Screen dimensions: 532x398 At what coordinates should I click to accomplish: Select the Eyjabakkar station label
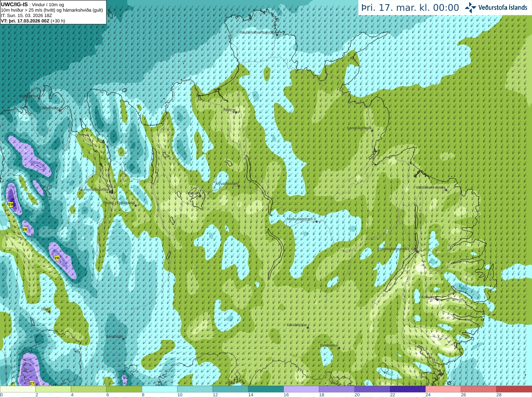point(330,345)
